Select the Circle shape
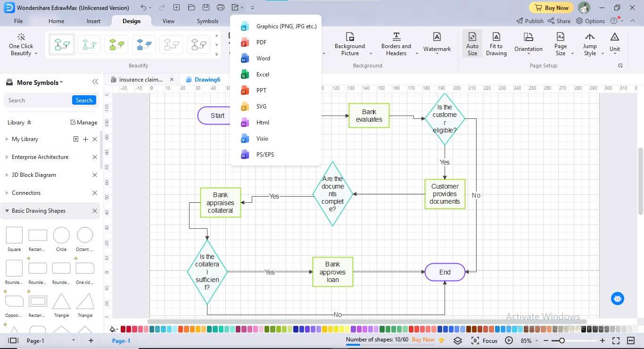This screenshot has height=349, width=644. (61, 235)
